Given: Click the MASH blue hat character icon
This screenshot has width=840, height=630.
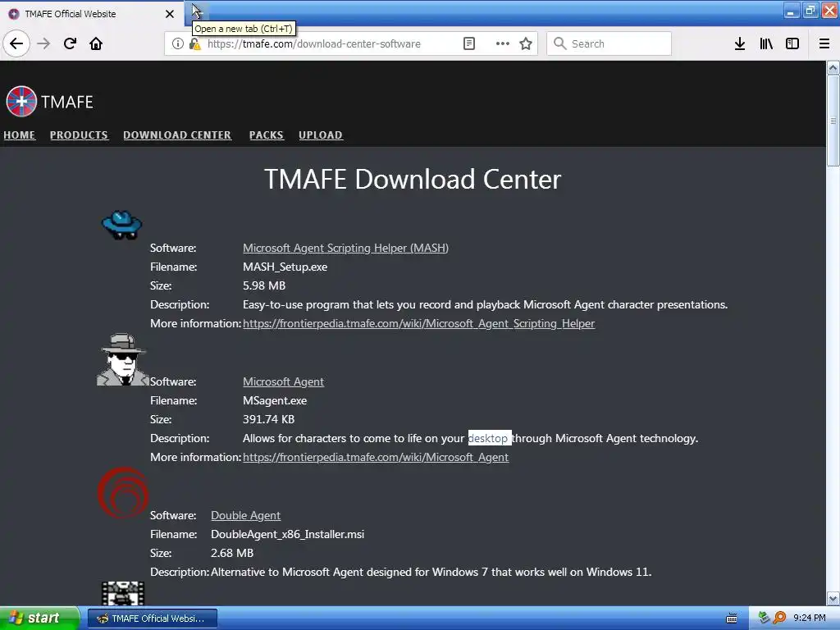Looking at the screenshot, I should tap(122, 225).
